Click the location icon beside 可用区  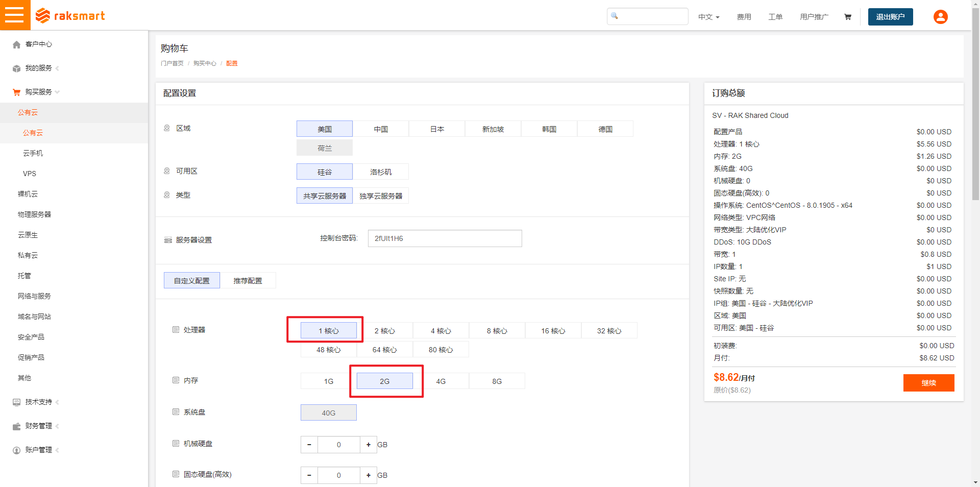tap(167, 171)
